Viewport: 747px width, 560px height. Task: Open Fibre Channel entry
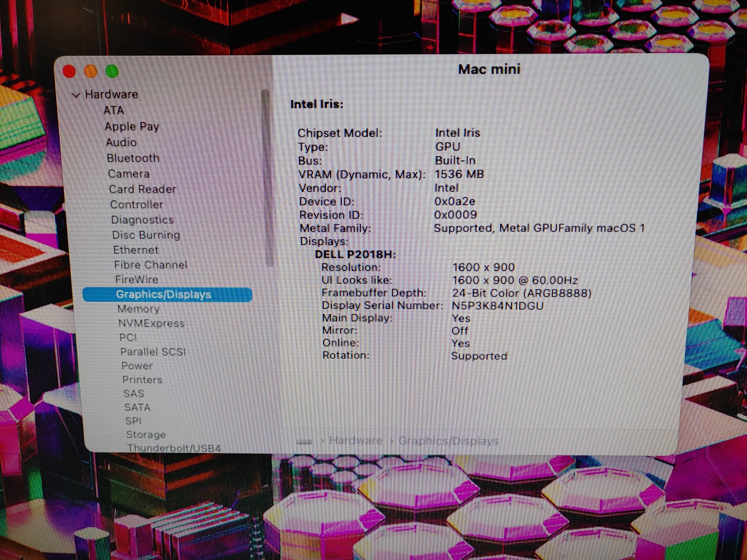150,265
